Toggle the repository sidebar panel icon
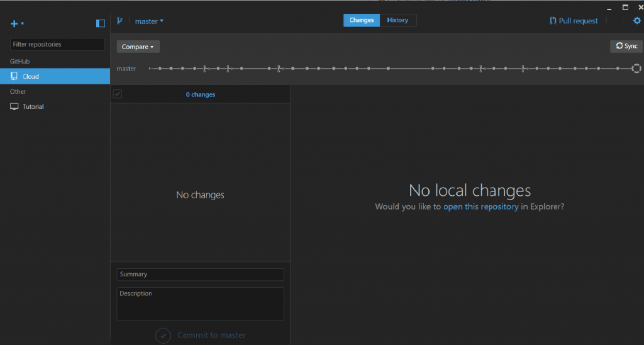 pos(101,23)
